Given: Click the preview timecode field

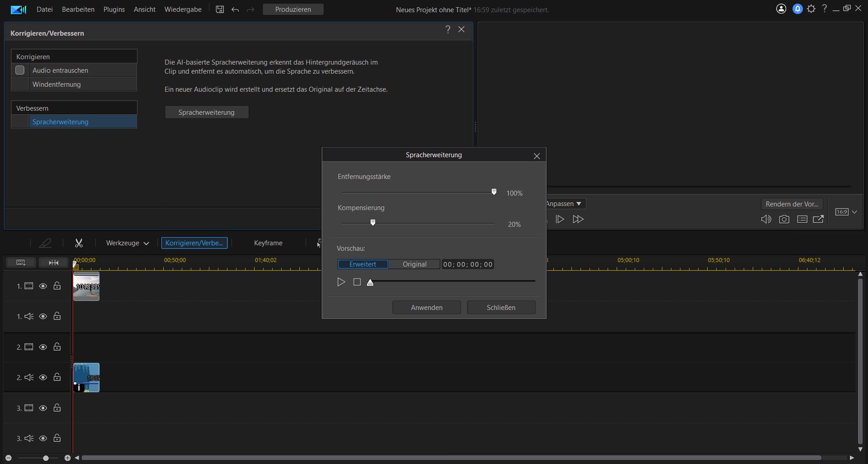Looking at the screenshot, I should pos(468,264).
